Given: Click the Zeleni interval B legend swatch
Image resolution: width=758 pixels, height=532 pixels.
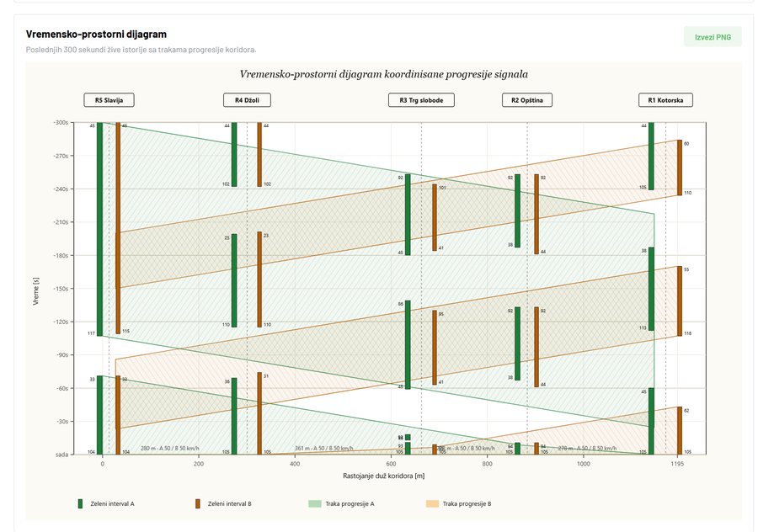Looking at the screenshot, I should tap(197, 503).
